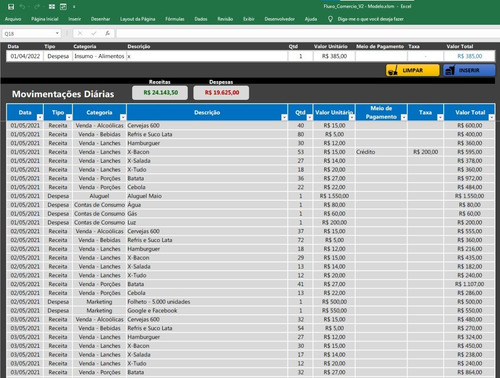Open the Descrição column filter dropdown

coord(284,117)
